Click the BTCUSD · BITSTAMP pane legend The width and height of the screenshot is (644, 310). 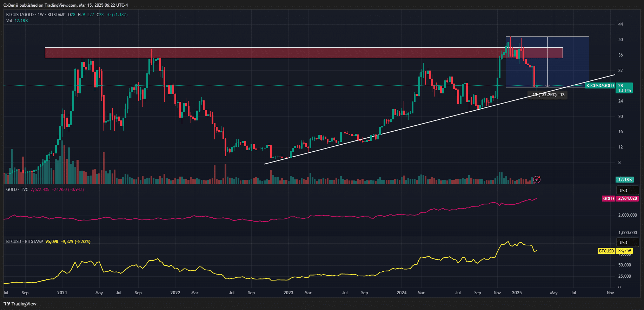[x=25, y=242]
